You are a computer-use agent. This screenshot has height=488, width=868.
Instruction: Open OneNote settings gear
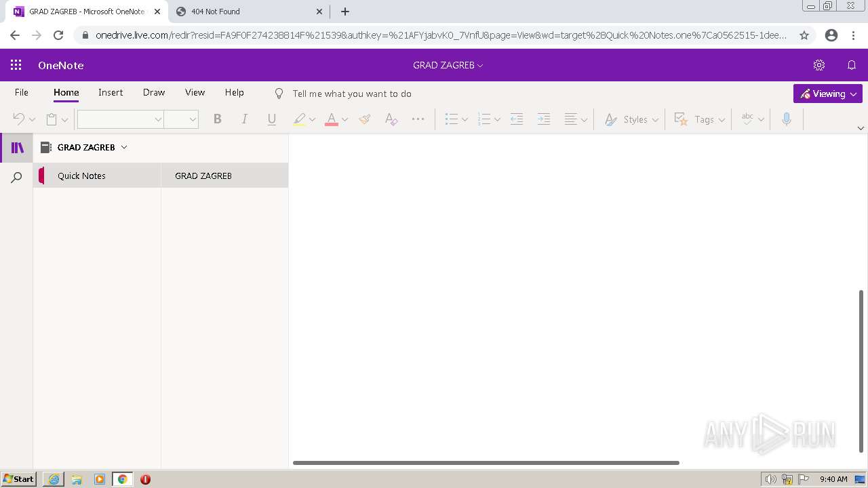[819, 65]
